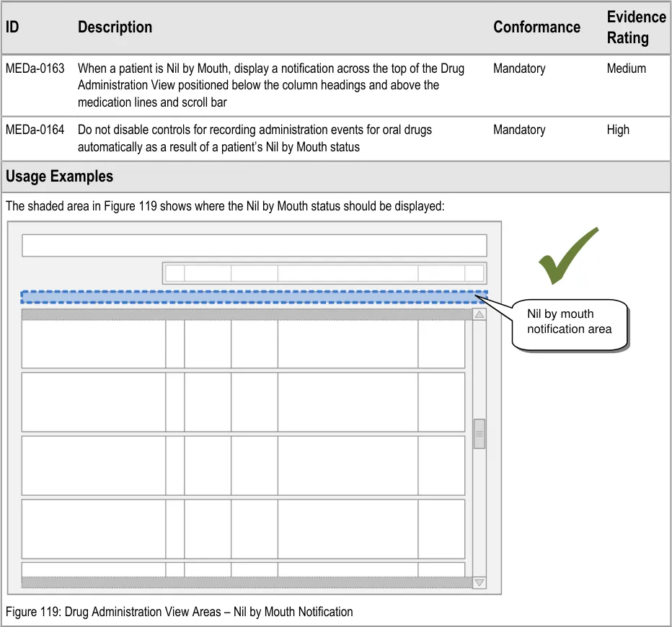This screenshot has height=627, width=672.
Task: Click the green check mark icon
Action: point(568,256)
